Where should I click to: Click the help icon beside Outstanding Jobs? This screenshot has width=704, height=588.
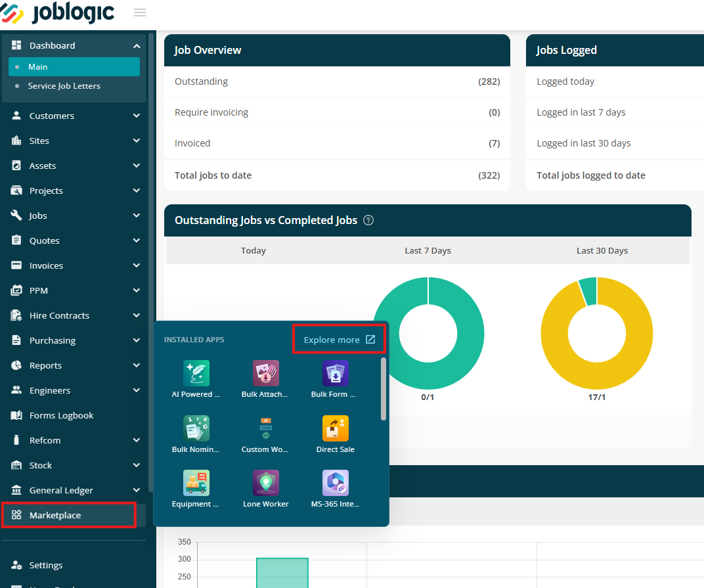(368, 220)
